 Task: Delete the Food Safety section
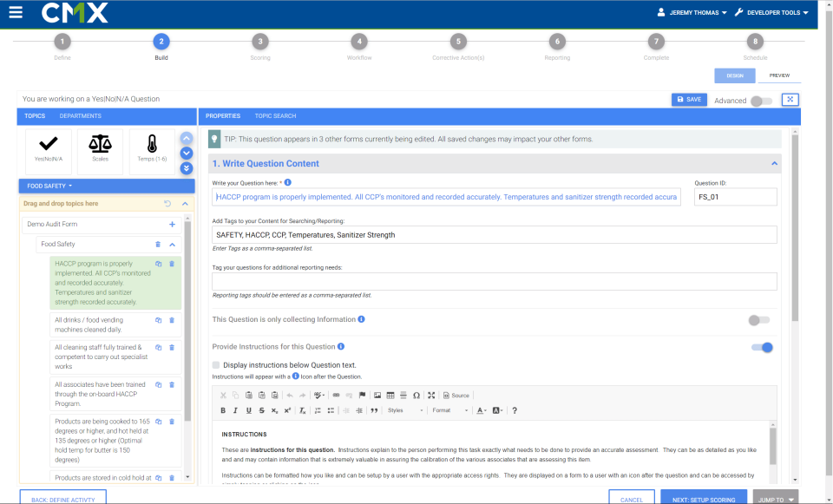158,245
